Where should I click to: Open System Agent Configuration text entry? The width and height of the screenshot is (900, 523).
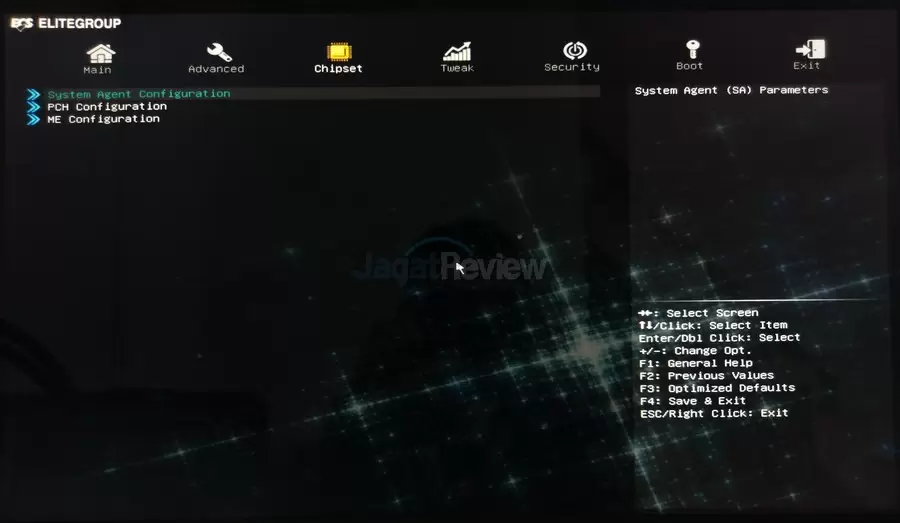pos(138,94)
